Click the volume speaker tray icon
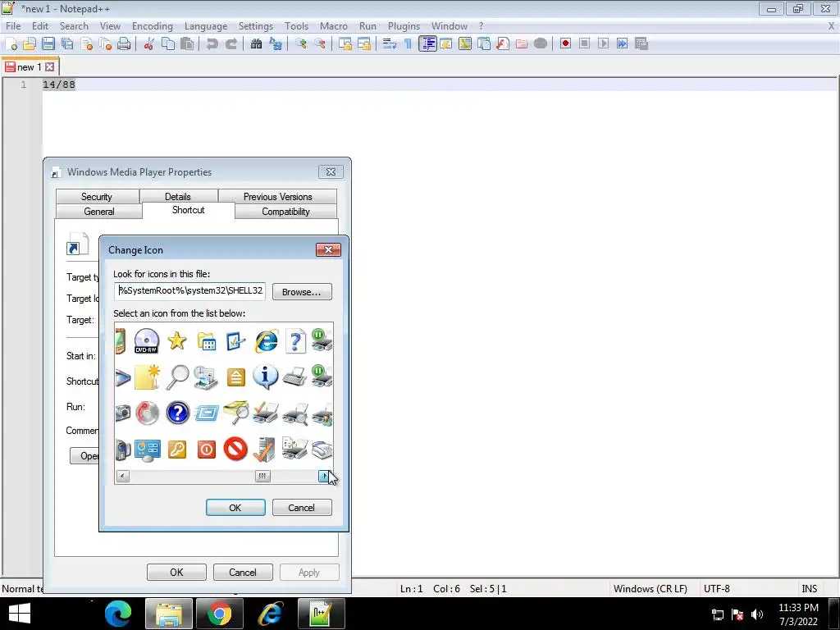The image size is (840, 630). point(757,614)
